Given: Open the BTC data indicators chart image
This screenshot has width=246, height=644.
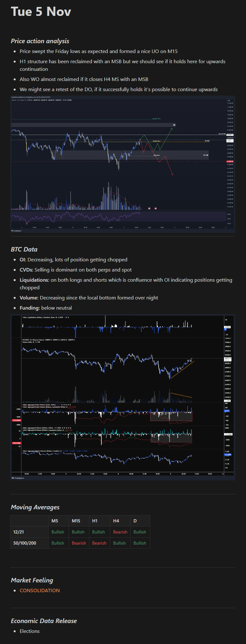Looking at the screenshot, I should click(123, 397).
